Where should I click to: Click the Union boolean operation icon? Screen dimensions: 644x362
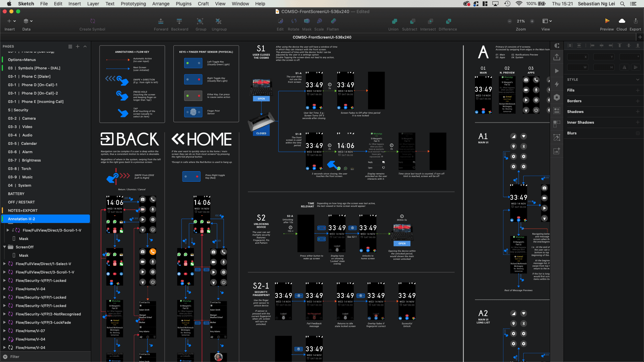[394, 21]
